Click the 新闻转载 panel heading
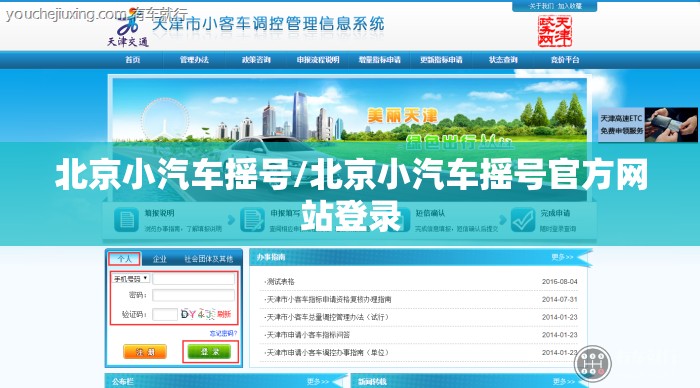This screenshot has width=700, height=388. pyautogui.click(x=372, y=382)
